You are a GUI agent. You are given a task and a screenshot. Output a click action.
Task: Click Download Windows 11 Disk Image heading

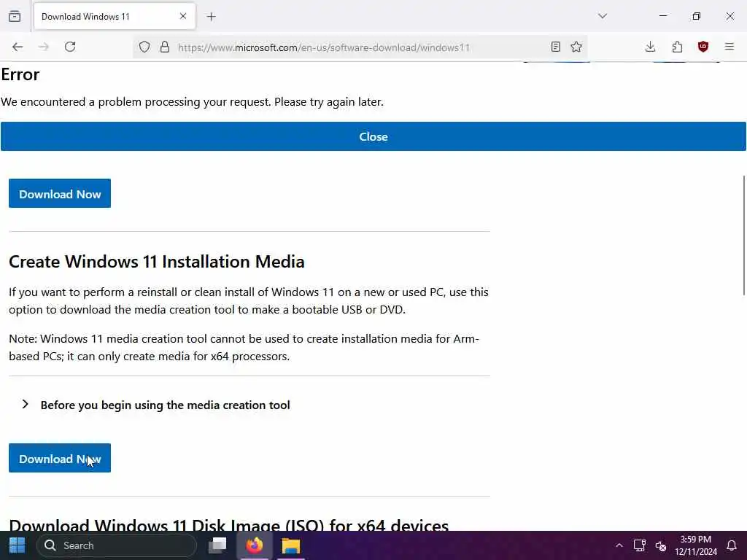[x=228, y=525]
